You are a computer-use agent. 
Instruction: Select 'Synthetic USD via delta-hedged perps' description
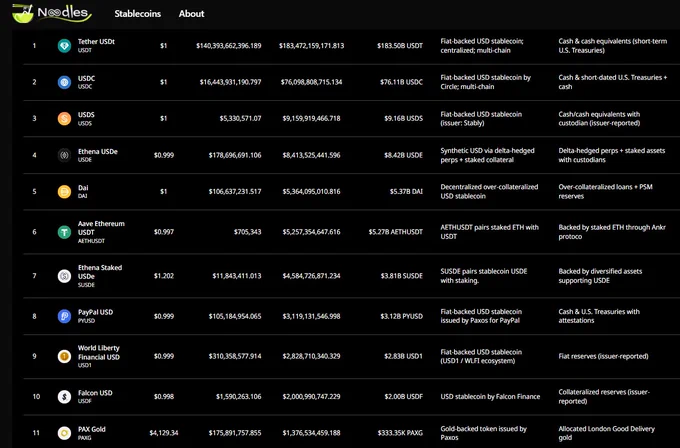coord(487,155)
